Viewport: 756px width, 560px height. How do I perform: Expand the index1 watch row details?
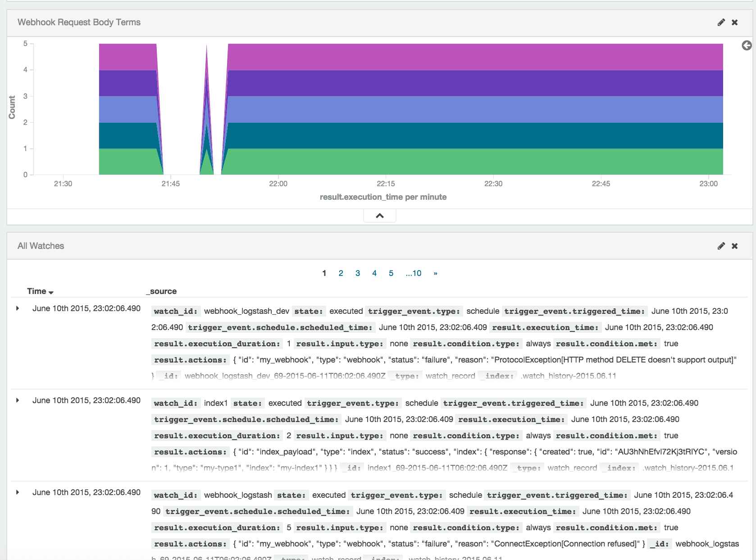point(18,400)
